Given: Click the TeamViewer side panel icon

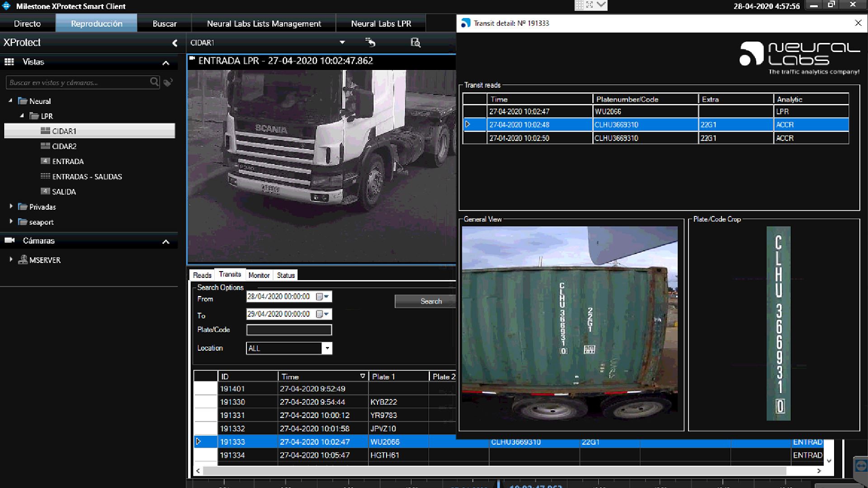Looking at the screenshot, I should tap(860, 467).
